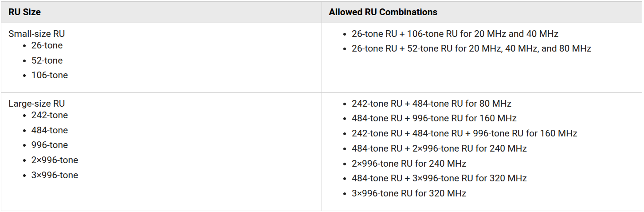Click the Allowed RU Combinations column header
The height and width of the screenshot is (212, 644).
pos(383,12)
